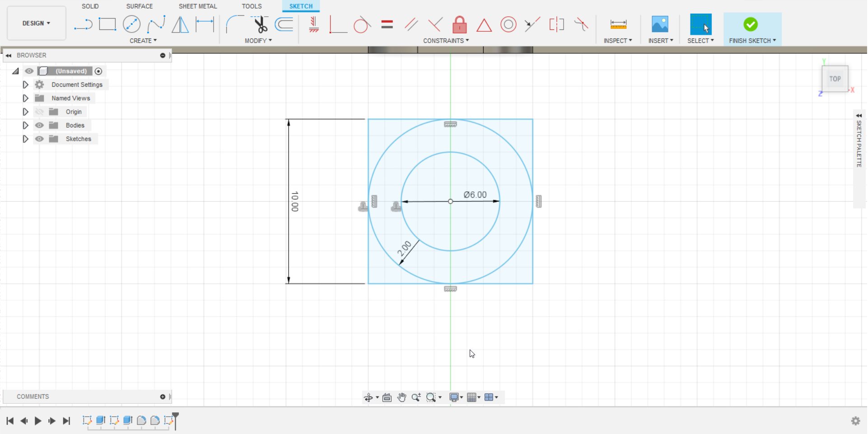Viewport: 868px width, 434px height.
Task: Switch to the SHEET METAL tab
Action: tap(198, 6)
